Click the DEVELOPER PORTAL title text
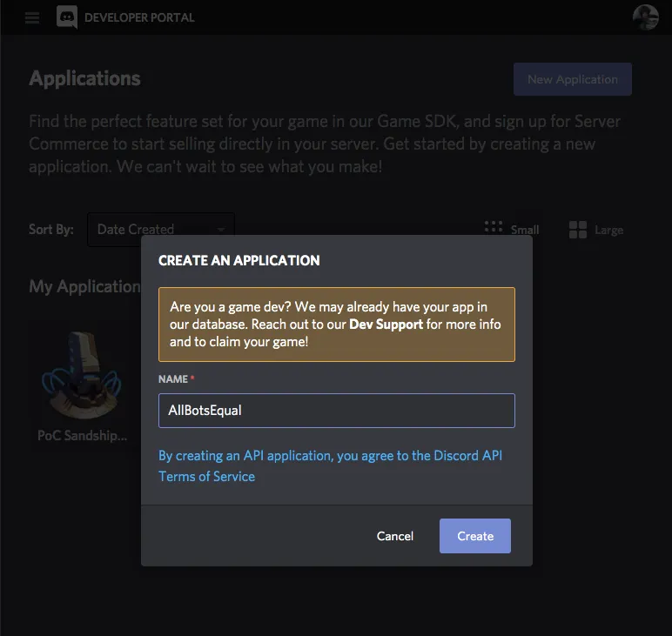Viewport: 672px width, 636px height. click(x=139, y=17)
